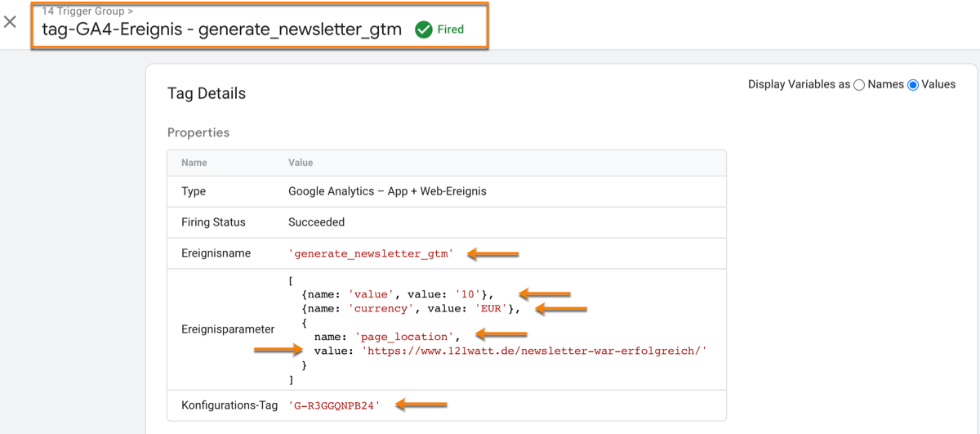Click the 'Firing Status' row label

click(213, 222)
